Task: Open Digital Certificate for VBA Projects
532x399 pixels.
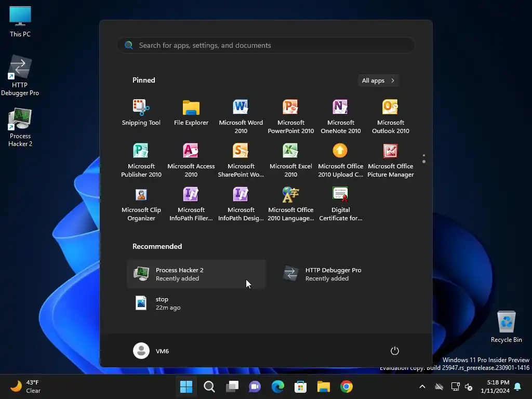Action: pos(341,204)
